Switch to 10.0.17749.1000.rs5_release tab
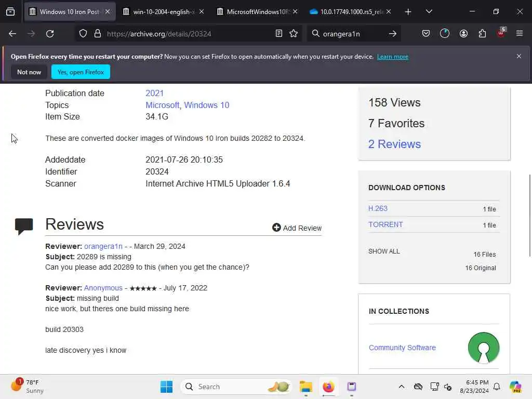This screenshot has width=532, height=399. click(x=351, y=12)
